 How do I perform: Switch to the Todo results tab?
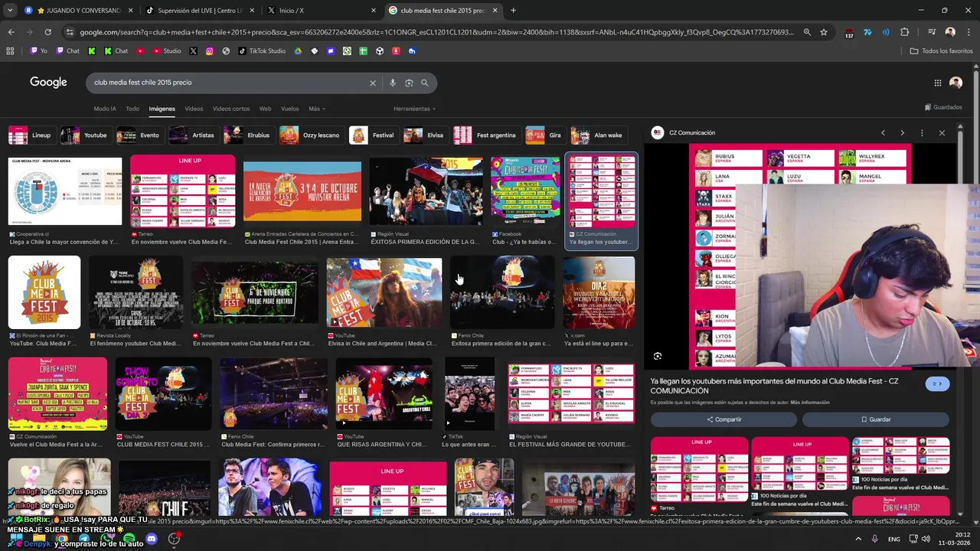[132, 109]
